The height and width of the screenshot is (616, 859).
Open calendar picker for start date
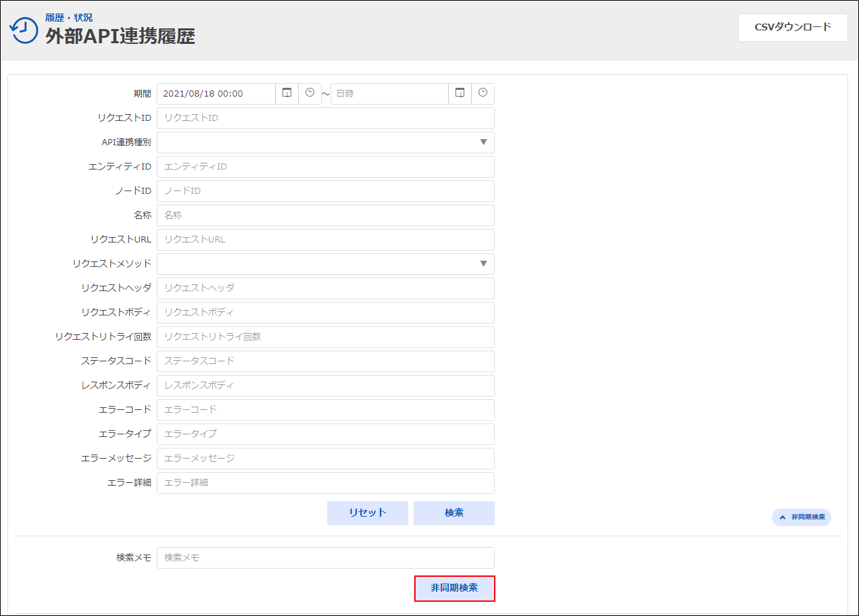(287, 94)
